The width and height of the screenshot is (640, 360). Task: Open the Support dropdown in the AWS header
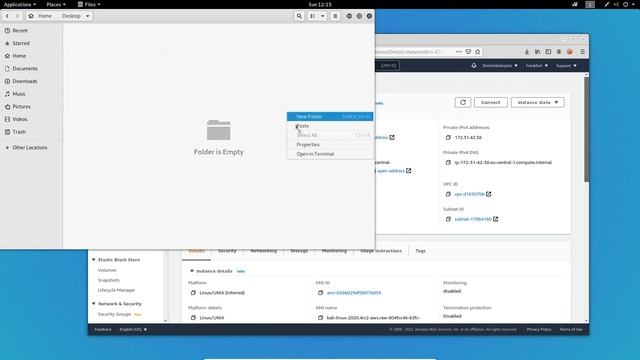tap(566, 66)
